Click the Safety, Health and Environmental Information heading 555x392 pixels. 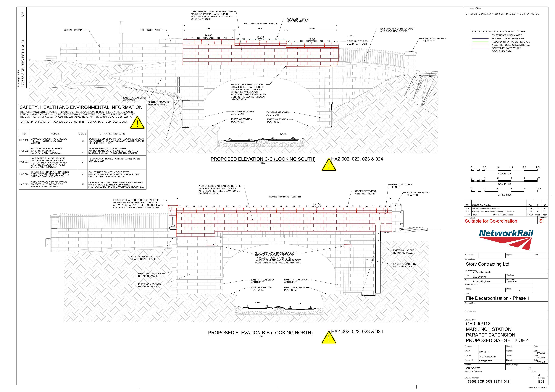81,107
